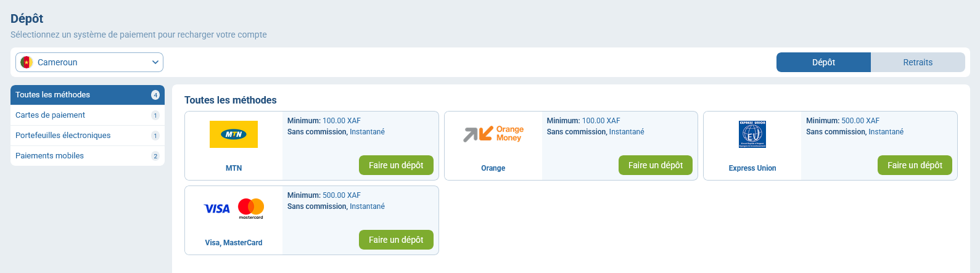
Task: Click count badge 2 on Paiements mobiles
Action: pyautogui.click(x=155, y=156)
